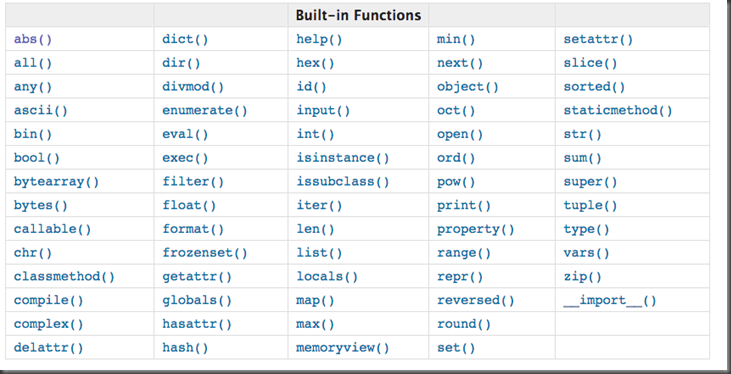Screen dimensions: 731x374
Task: Click the min() function link
Action: 456,40
